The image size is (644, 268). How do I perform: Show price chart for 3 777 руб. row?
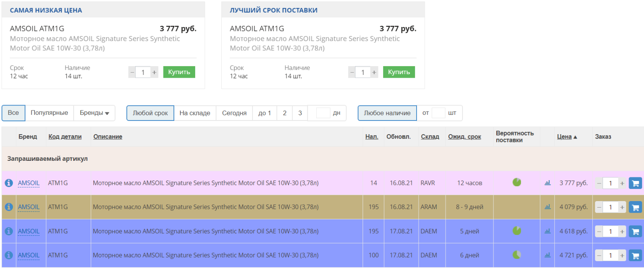click(547, 183)
